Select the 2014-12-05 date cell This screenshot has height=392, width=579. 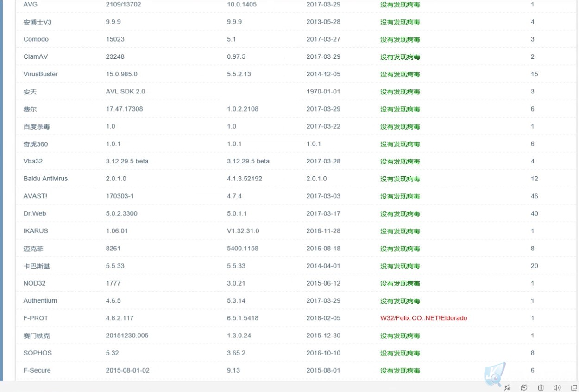323,74
